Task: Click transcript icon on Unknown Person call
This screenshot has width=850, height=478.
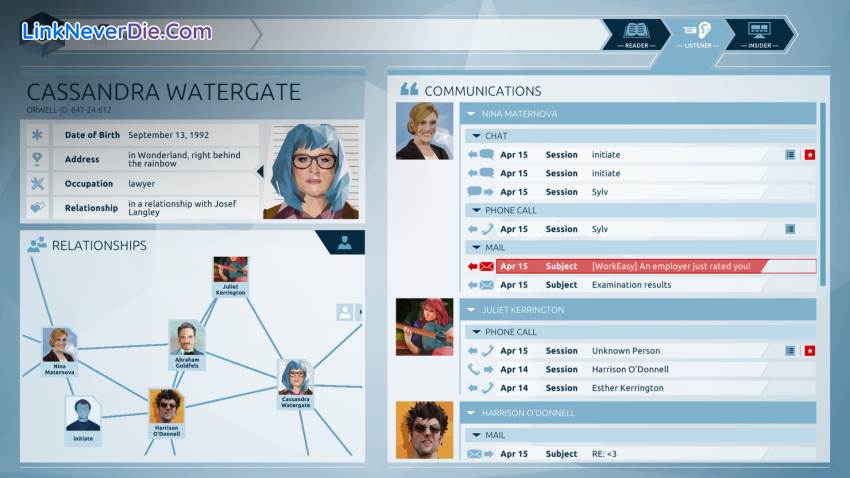Action: pyautogui.click(x=790, y=351)
